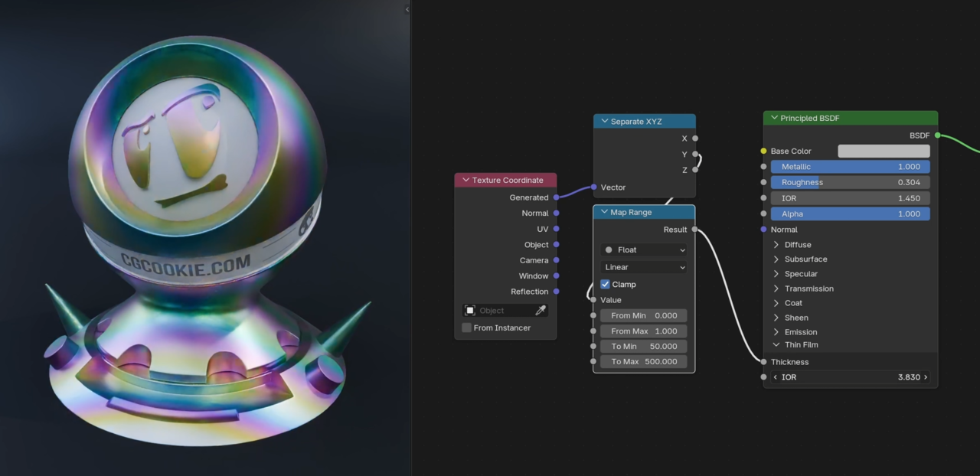
Task: Pick an object using the eyedropper icon
Action: click(541, 310)
